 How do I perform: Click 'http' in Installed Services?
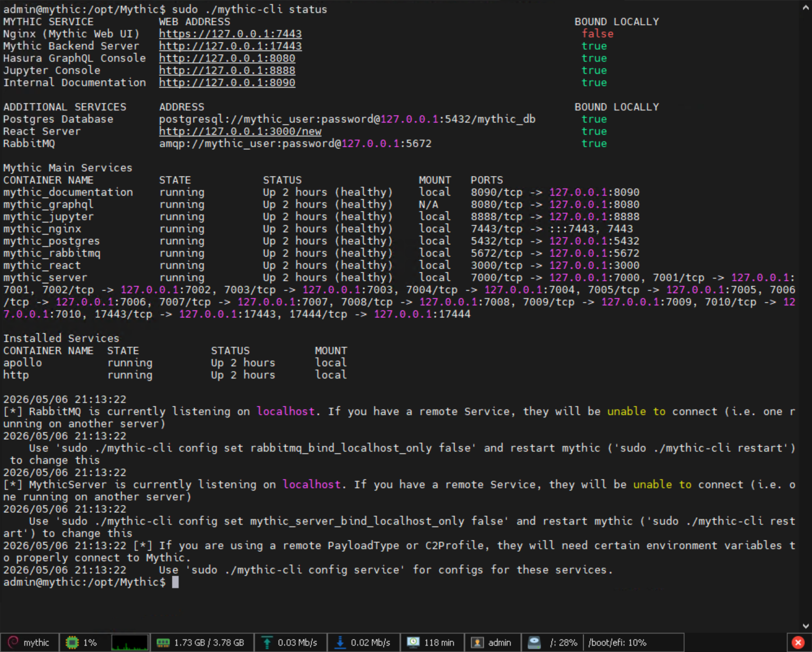16,375
